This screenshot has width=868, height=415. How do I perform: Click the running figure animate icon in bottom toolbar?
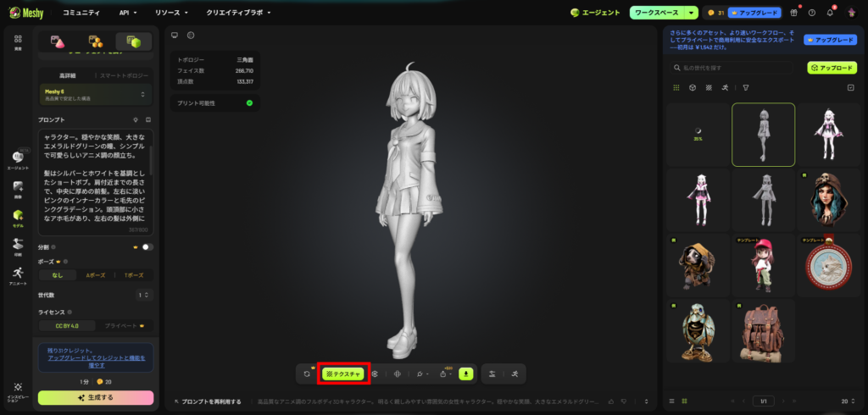pyautogui.click(x=515, y=374)
